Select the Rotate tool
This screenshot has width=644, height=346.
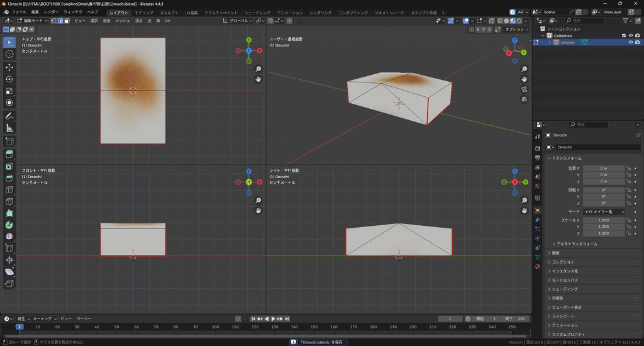(9, 79)
